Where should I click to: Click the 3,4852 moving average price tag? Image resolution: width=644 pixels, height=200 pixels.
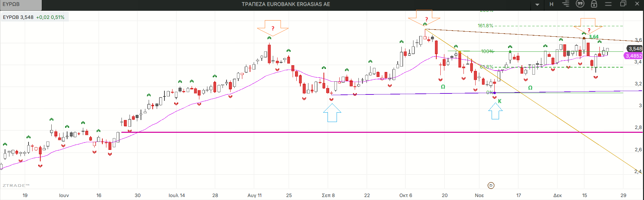[633, 56]
